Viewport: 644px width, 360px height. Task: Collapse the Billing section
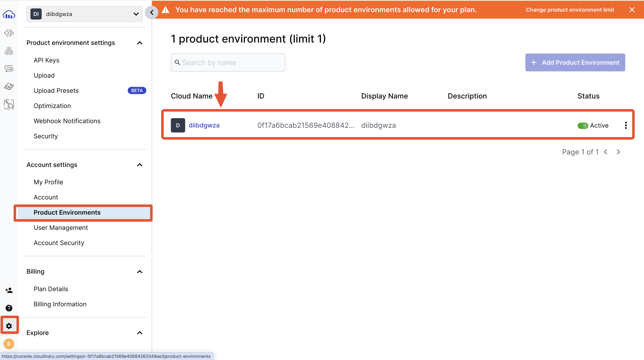coord(140,271)
